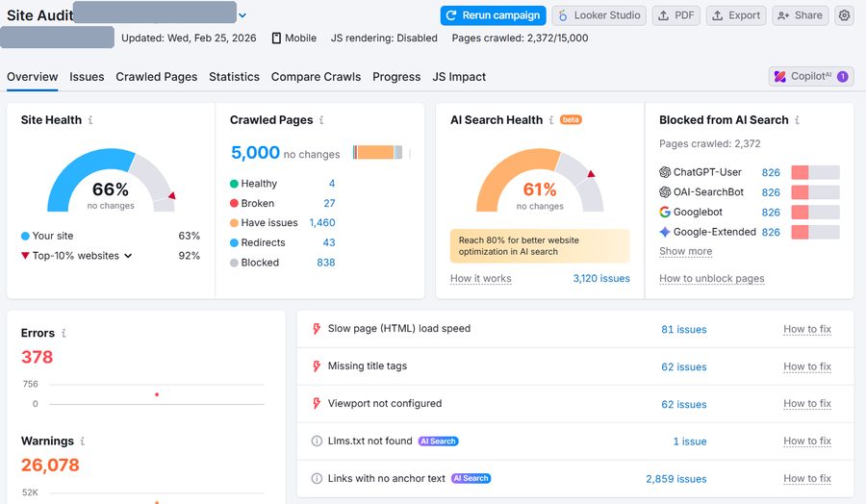The image size is (866, 504).
Task: Click the Site Health info icon
Action: (90, 120)
